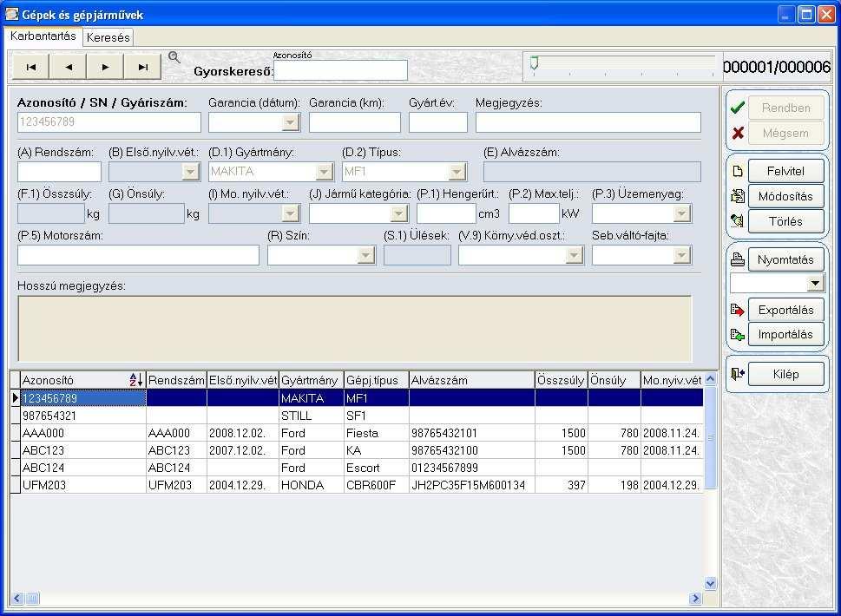Click the Megjegyzés input field
Image resolution: width=841 pixels, height=616 pixels.
tap(588, 122)
